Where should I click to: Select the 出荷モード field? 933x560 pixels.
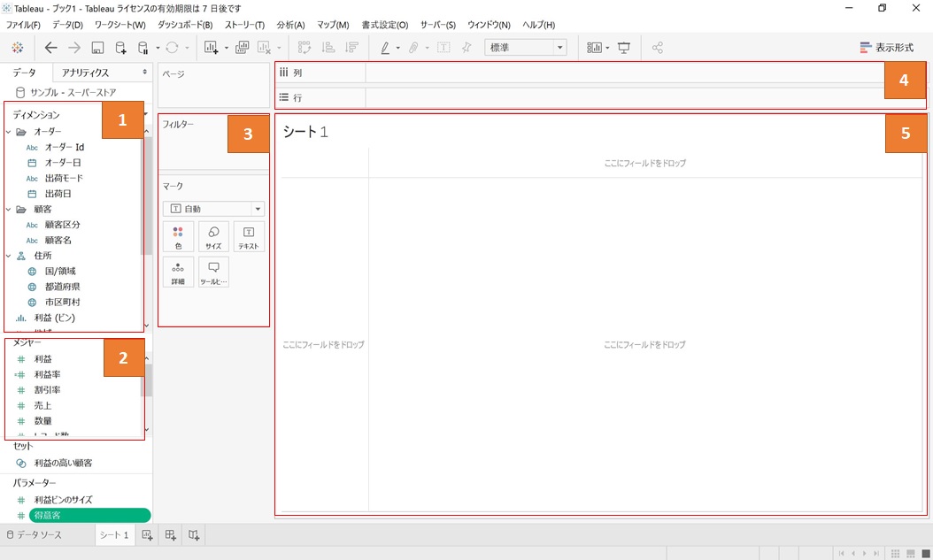pyautogui.click(x=64, y=179)
